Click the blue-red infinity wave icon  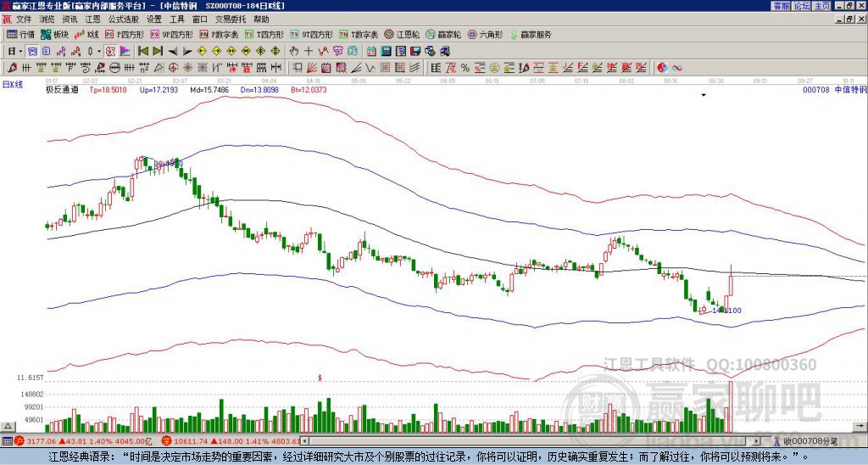pyautogui.click(x=676, y=68)
